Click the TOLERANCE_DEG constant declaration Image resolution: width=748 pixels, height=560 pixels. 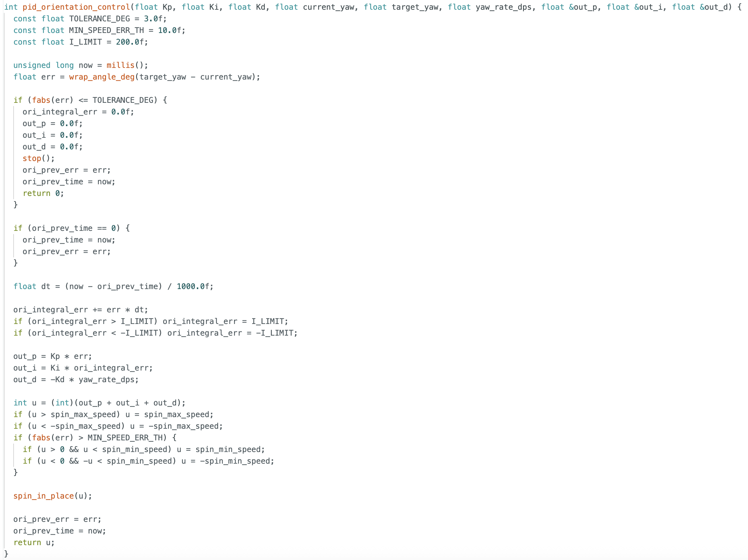point(100,19)
